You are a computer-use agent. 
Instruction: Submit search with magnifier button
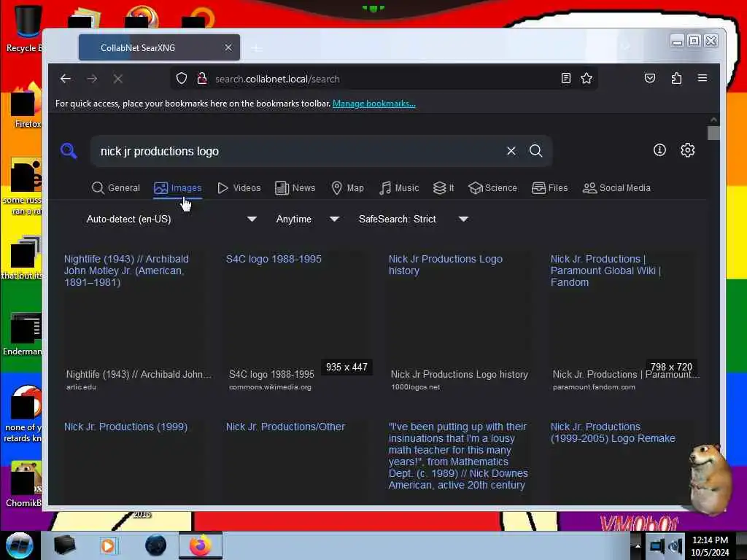[x=536, y=151]
